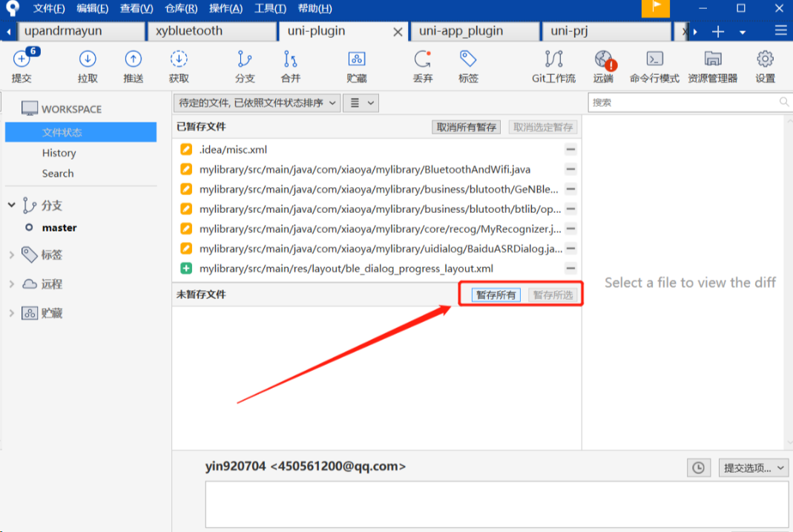
Task: Open the Git工作流 toolbar icon
Action: pyautogui.click(x=553, y=65)
